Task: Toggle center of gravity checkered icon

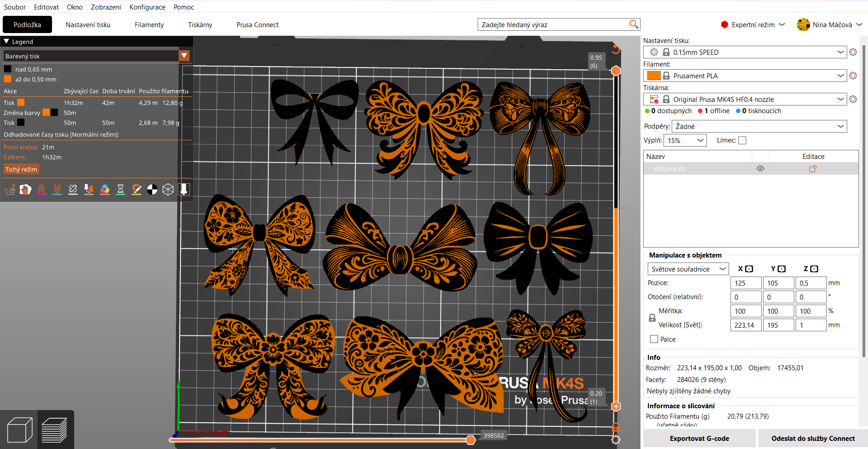Action: point(152,190)
